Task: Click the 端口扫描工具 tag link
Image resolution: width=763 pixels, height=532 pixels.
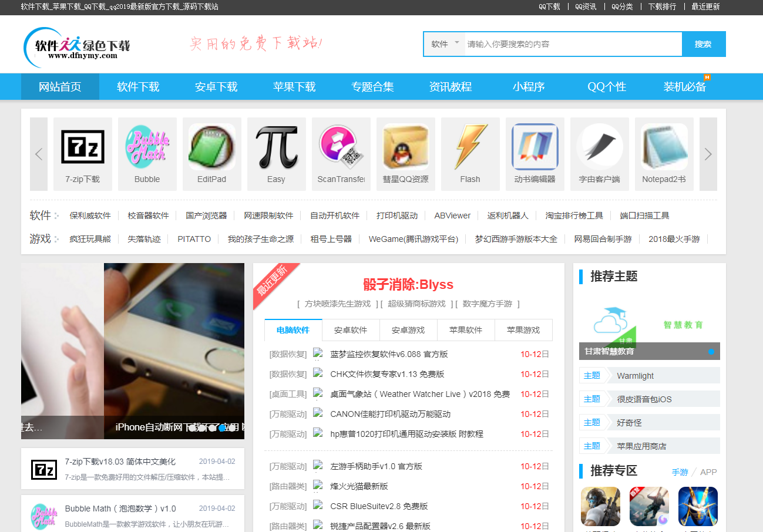Action: pos(644,216)
